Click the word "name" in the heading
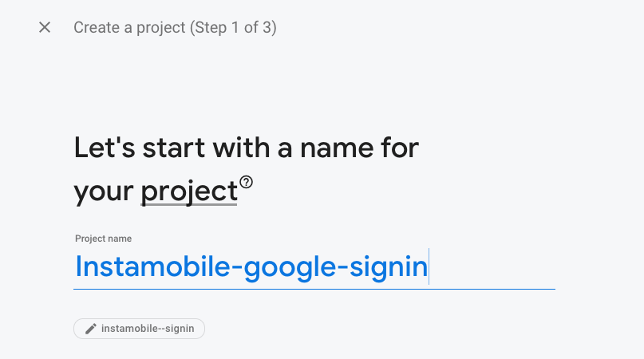The height and width of the screenshot is (359, 644). point(327,148)
